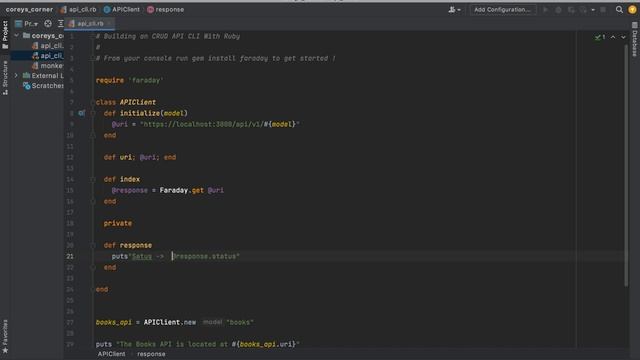Run the current configuration with the Run arrow
Screen dimensions: 640x360
[x=545, y=9]
